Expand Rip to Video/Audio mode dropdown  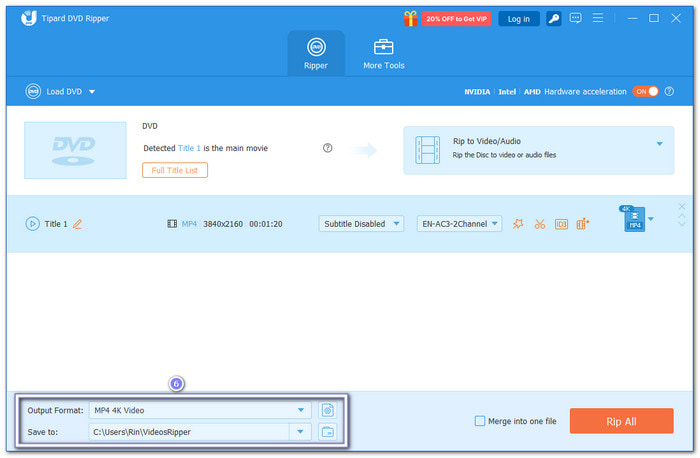point(659,144)
